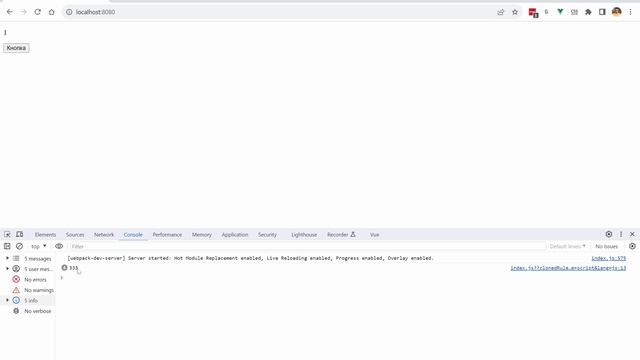Screen dimensions: 640x360
Task: Toggle the device toolbar
Action: click(x=20, y=234)
